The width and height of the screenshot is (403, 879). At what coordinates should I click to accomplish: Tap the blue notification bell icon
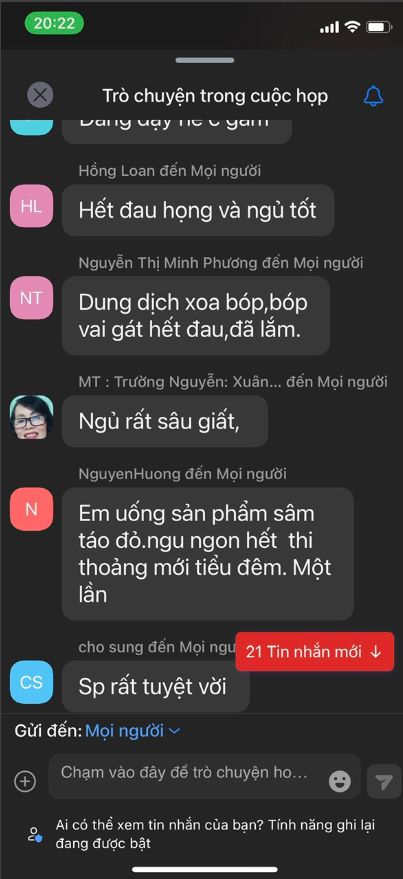click(373, 96)
